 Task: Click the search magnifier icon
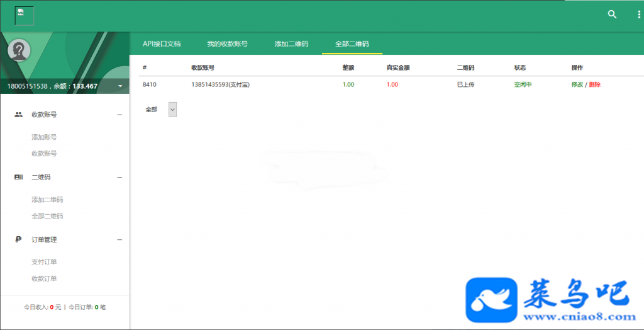tap(612, 14)
